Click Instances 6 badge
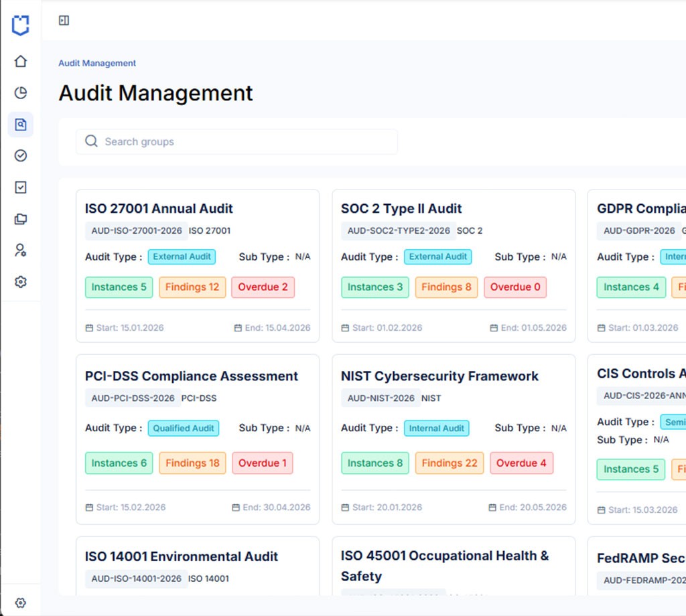Screen dimensions: 686x616 click(x=119, y=463)
